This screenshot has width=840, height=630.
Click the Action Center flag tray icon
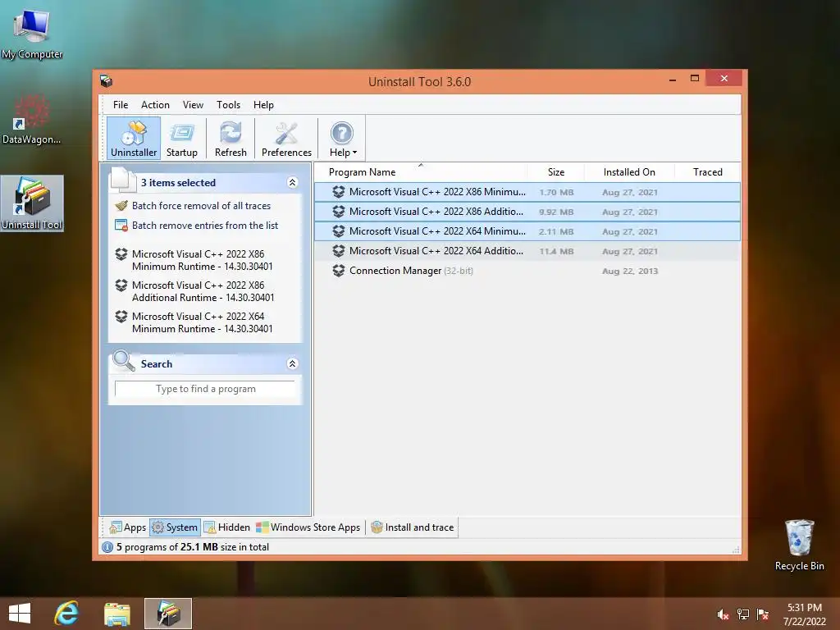coord(763,614)
